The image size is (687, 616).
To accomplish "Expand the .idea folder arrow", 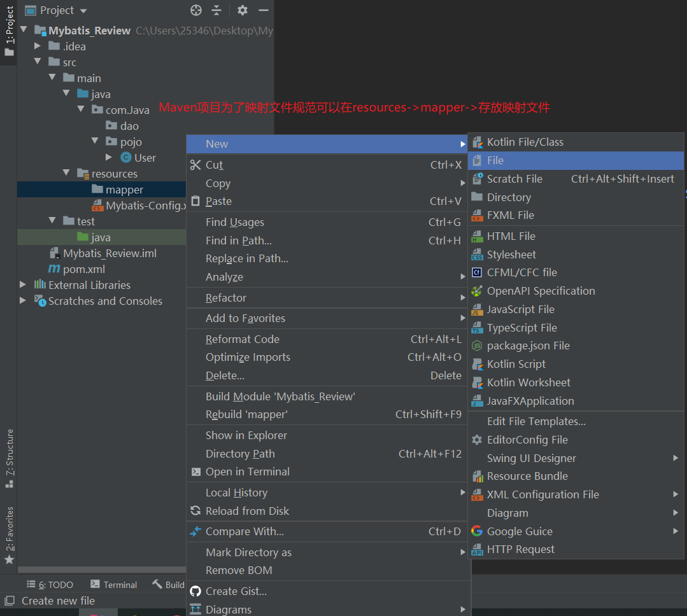I will click(x=37, y=46).
